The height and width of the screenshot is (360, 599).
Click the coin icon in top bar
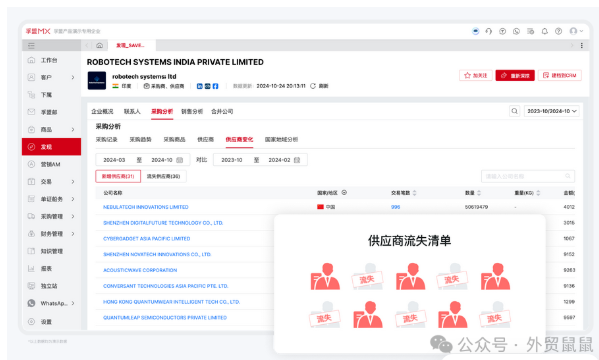click(503, 31)
